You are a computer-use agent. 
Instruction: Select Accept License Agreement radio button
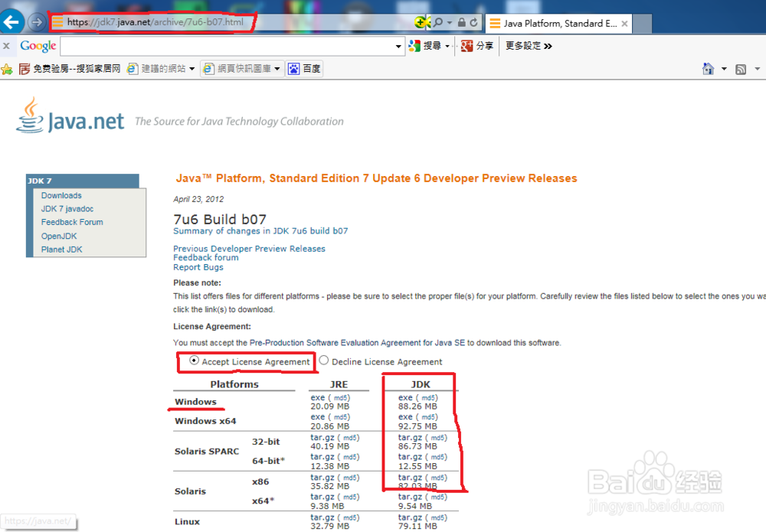tap(194, 361)
